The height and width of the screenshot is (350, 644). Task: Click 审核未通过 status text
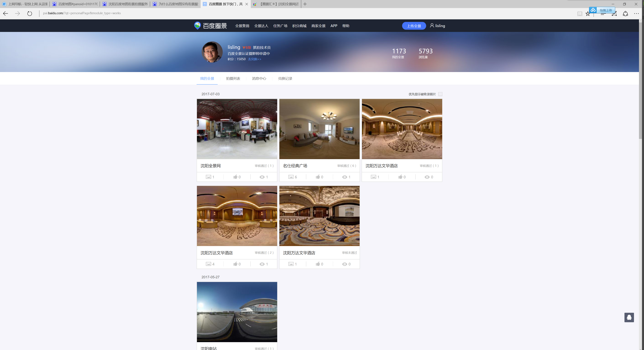click(349, 253)
